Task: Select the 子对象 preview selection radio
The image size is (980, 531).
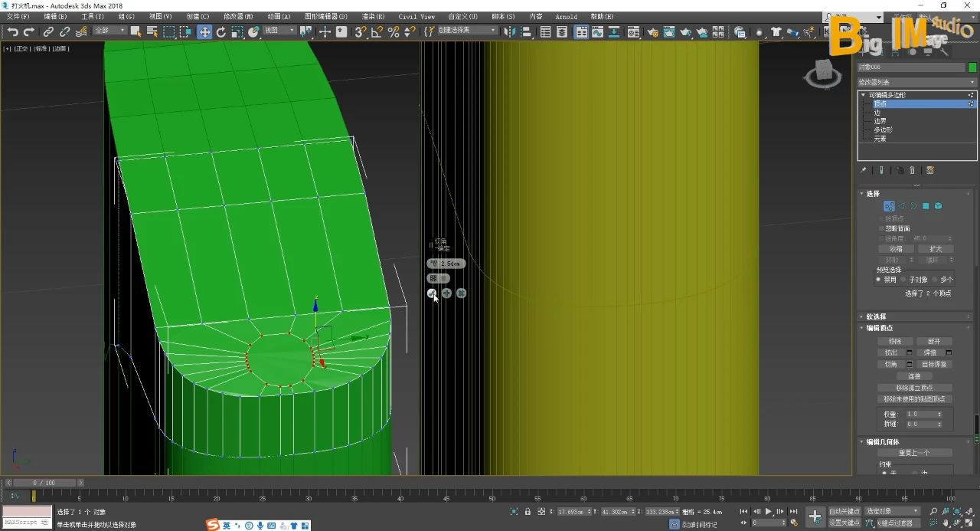Action: tap(904, 280)
